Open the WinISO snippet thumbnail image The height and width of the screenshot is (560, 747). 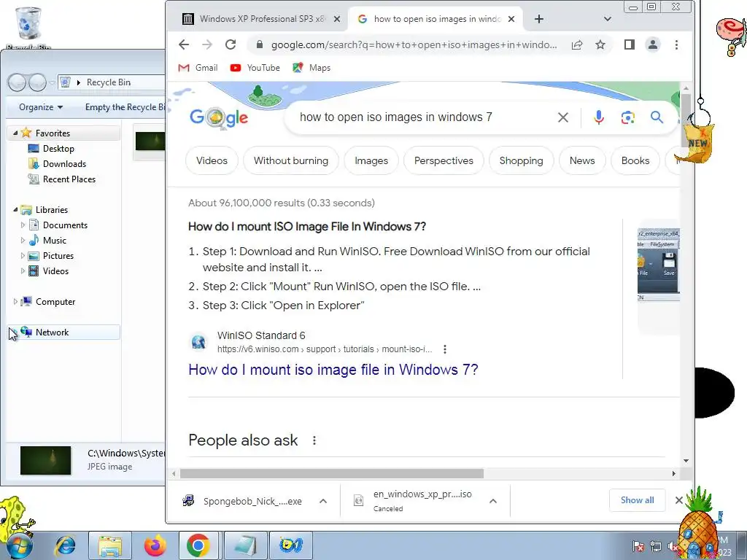[x=659, y=264]
